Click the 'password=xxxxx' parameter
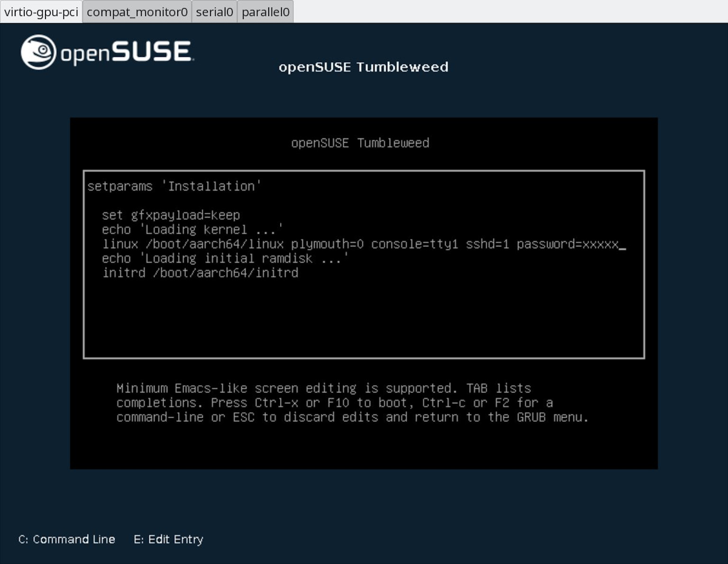This screenshot has height=564, width=728. coord(568,244)
